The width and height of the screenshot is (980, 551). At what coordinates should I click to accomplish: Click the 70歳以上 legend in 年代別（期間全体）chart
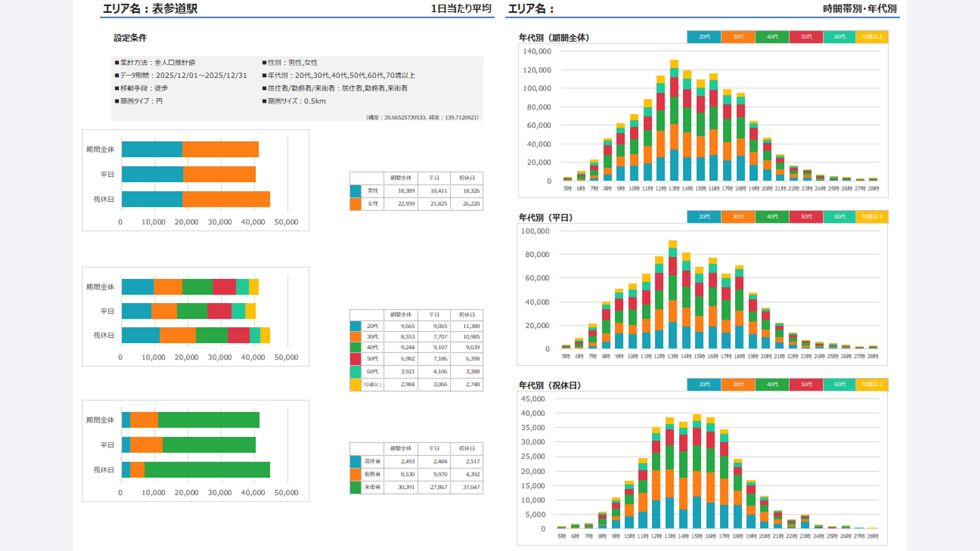click(872, 37)
